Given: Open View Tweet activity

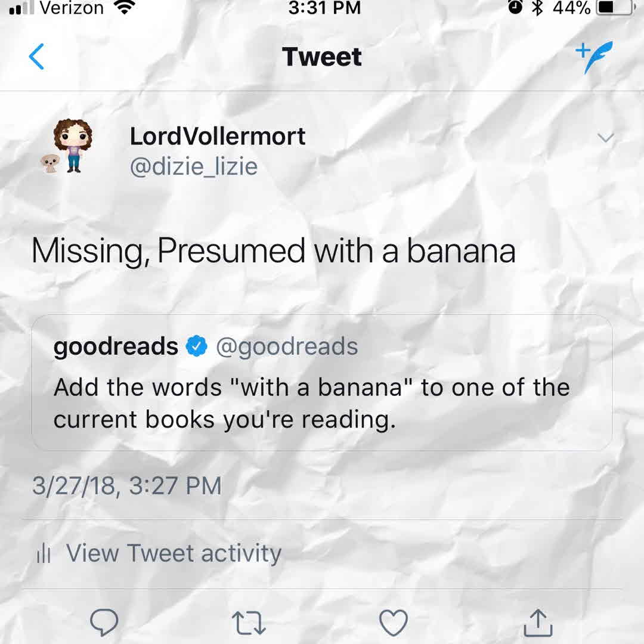Looking at the screenshot, I should pos(173,553).
